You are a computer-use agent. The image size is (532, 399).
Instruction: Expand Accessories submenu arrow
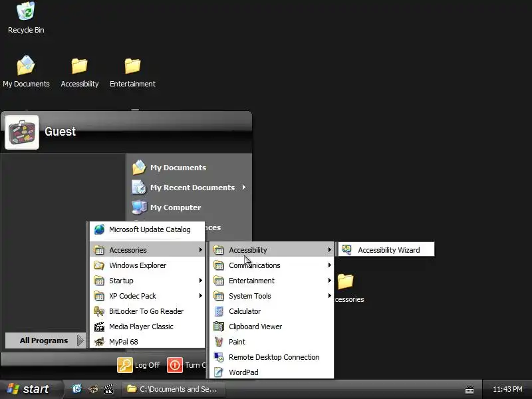point(201,250)
